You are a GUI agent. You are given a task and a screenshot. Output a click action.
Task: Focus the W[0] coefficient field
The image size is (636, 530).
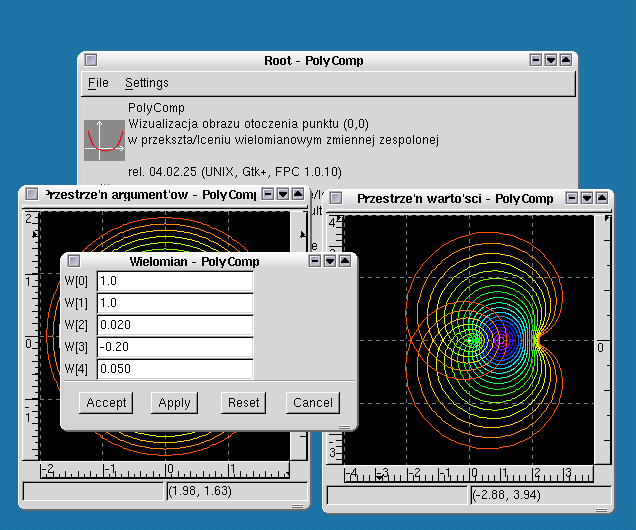click(x=174, y=281)
